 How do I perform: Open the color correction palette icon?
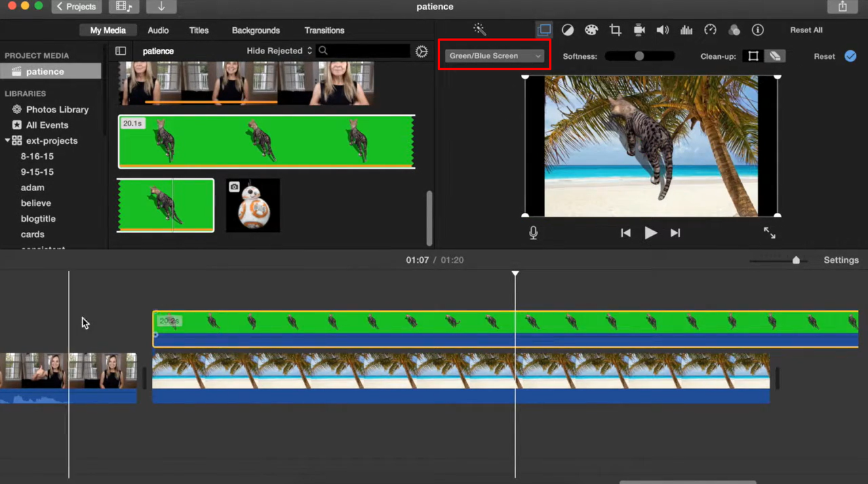(x=591, y=30)
